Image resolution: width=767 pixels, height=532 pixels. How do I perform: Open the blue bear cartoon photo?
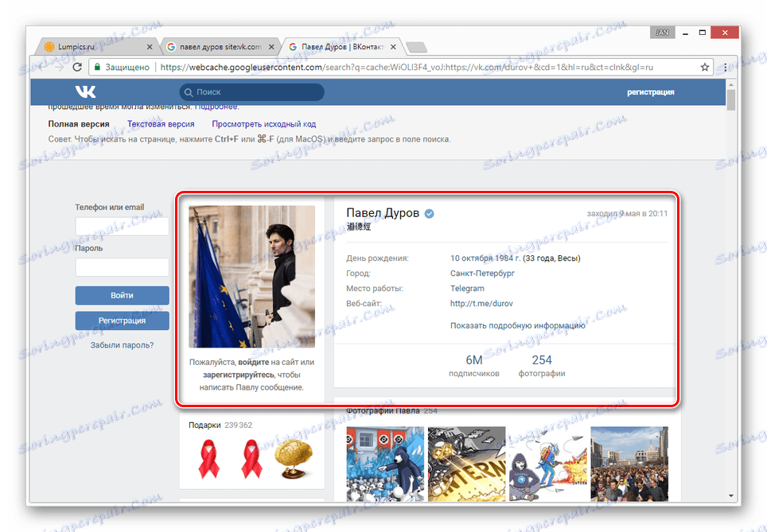point(385,464)
